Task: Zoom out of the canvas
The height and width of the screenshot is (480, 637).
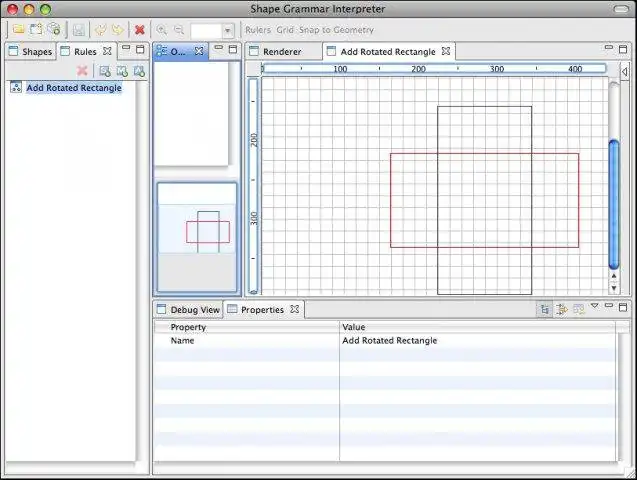Action: [x=179, y=30]
